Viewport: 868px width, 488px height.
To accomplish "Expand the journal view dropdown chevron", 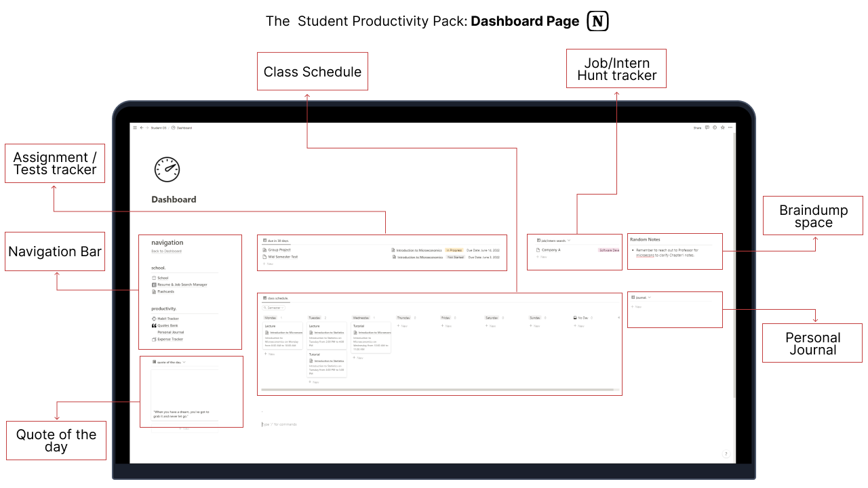I will pyautogui.click(x=648, y=297).
